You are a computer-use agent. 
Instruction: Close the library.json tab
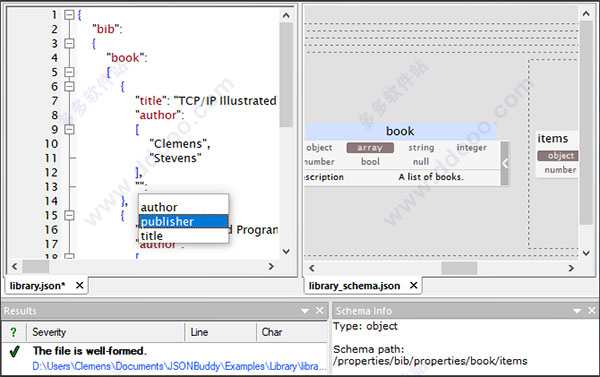pyautogui.click(x=79, y=286)
